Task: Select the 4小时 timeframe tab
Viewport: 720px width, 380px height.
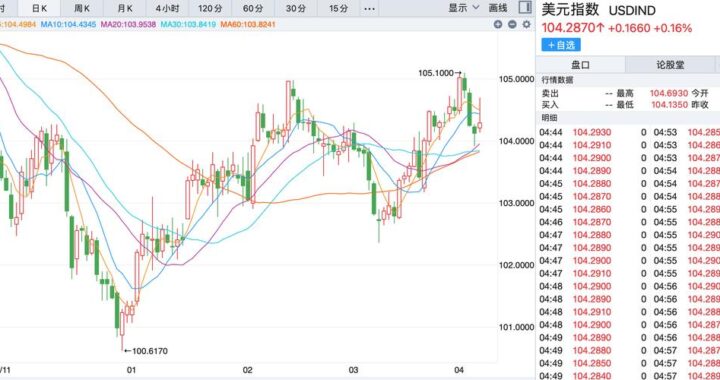Action: [167, 8]
